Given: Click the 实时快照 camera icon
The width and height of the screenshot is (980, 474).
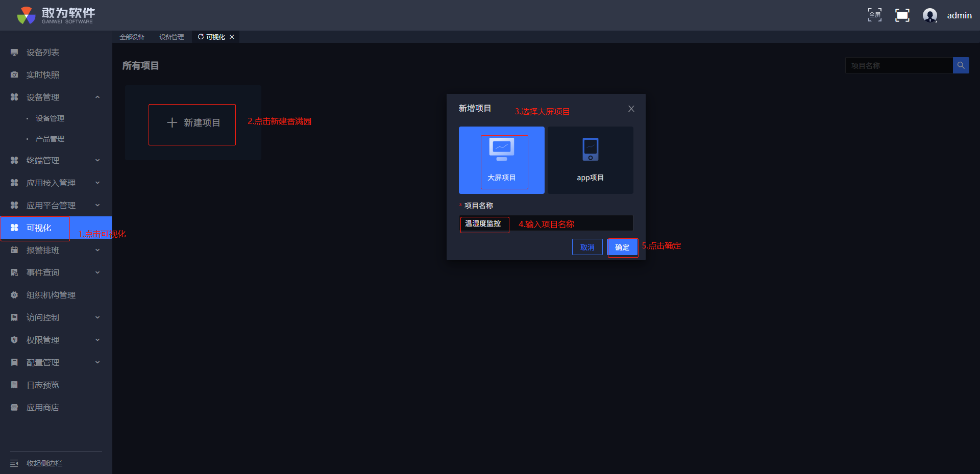Looking at the screenshot, I should pyautogui.click(x=14, y=75).
